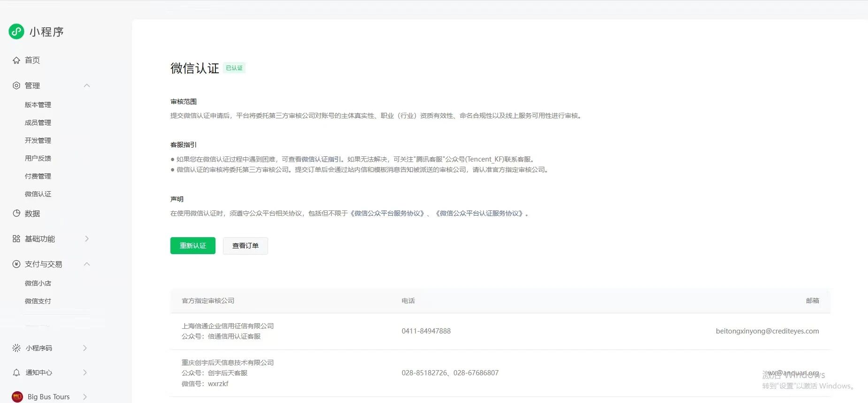Open 《微信公众平台认证服务协议》 link
The height and width of the screenshot is (403, 868).
(x=479, y=213)
